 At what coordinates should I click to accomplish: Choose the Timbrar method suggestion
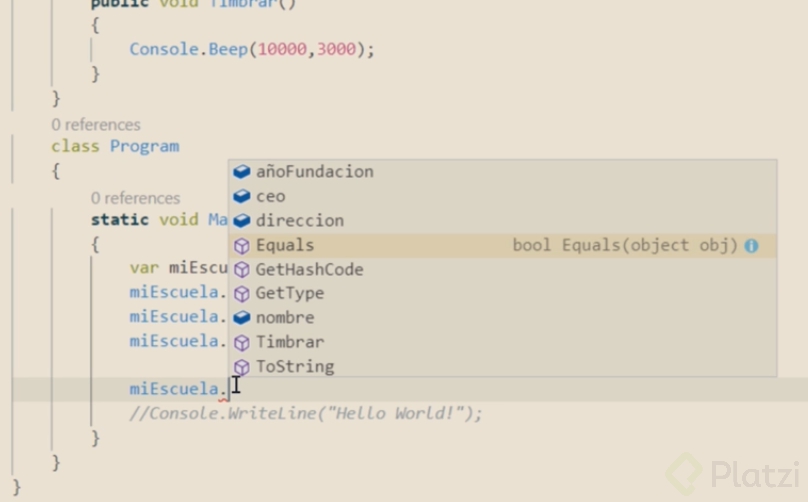[502, 342]
